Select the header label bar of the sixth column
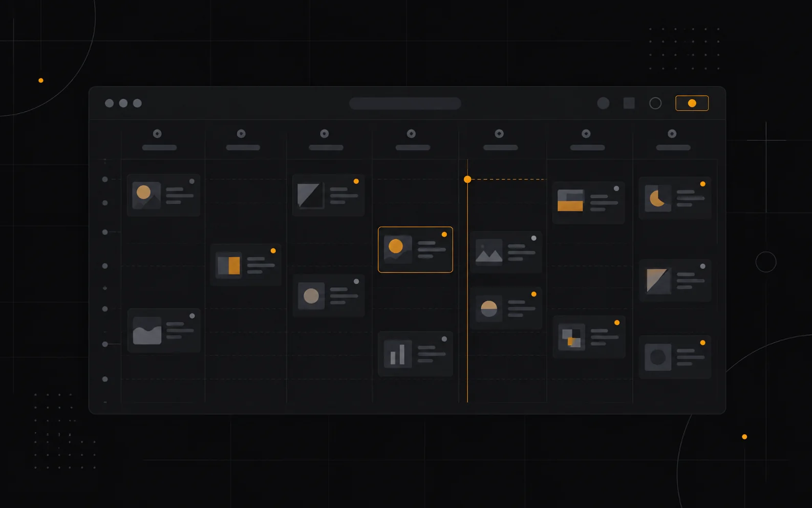This screenshot has width=812, height=508. click(x=588, y=147)
